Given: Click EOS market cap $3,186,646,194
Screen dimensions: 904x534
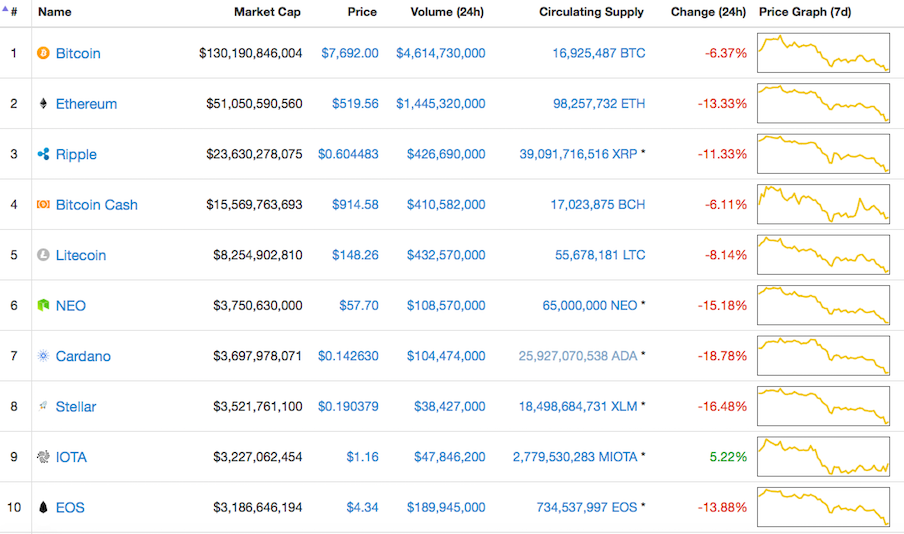Looking at the screenshot, I should click(258, 507).
